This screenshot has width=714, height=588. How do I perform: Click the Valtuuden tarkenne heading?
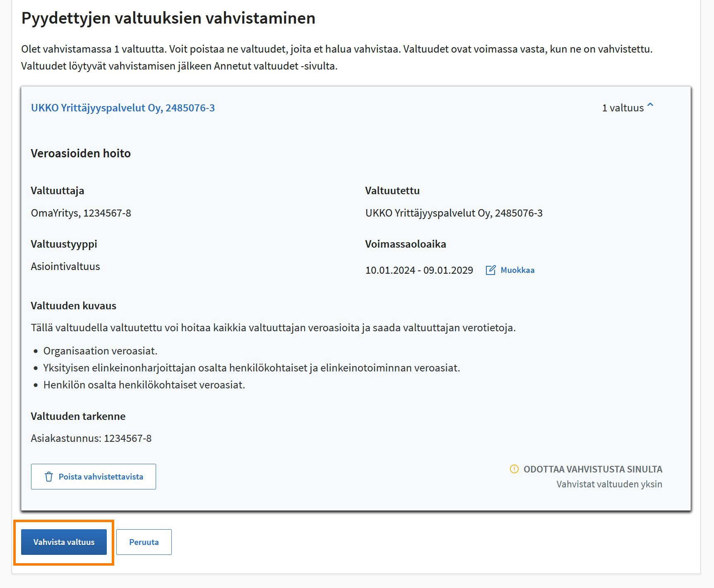coord(78,416)
